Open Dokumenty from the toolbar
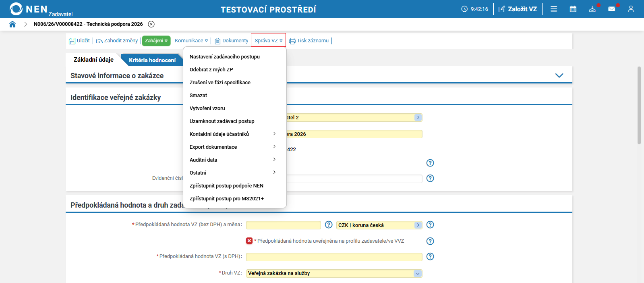 232,41
